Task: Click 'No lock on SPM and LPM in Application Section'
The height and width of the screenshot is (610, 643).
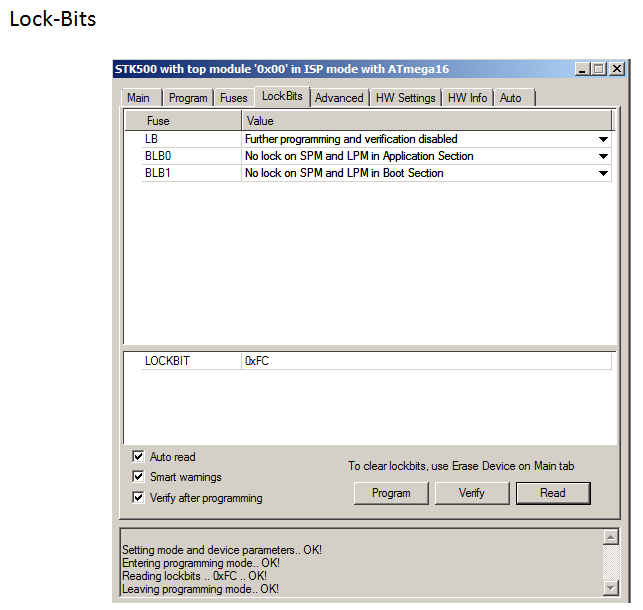Action: (359, 156)
